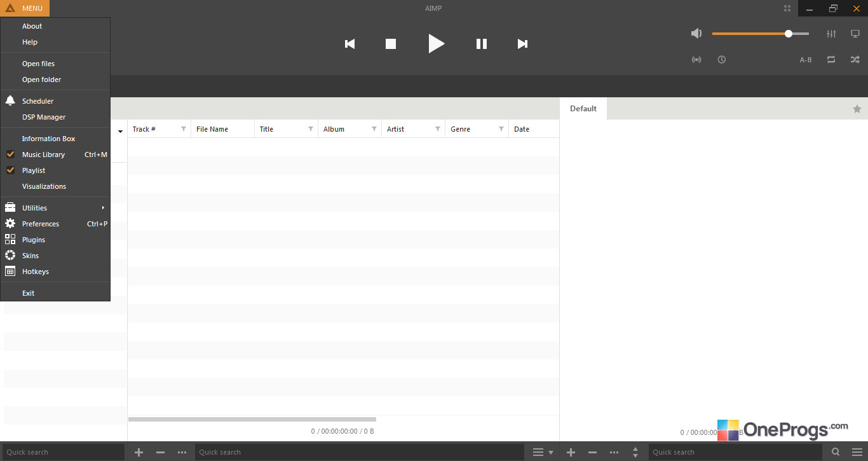868x461 pixels.
Task: Open the library view list dropdown
Action: (543, 452)
